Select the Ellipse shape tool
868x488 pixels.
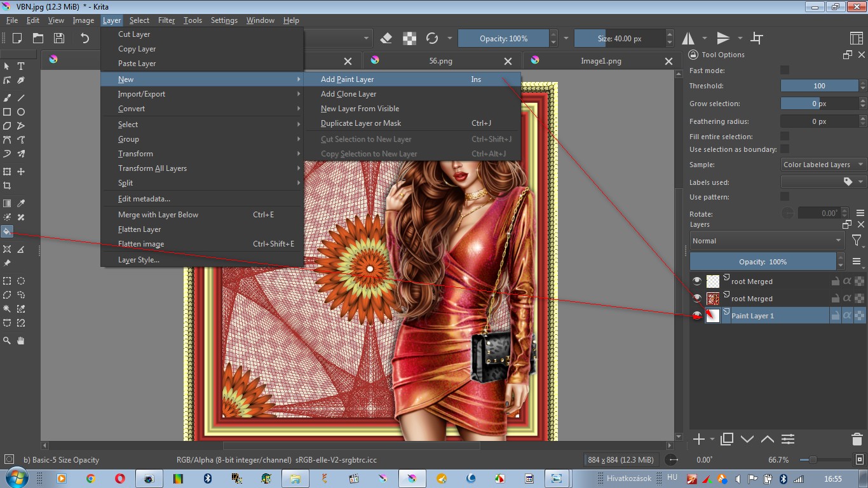(x=21, y=112)
